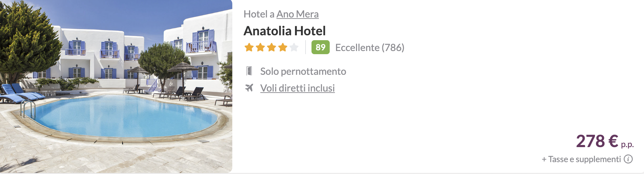Open the Ano Mera location link
644x174 pixels.
(x=297, y=14)
